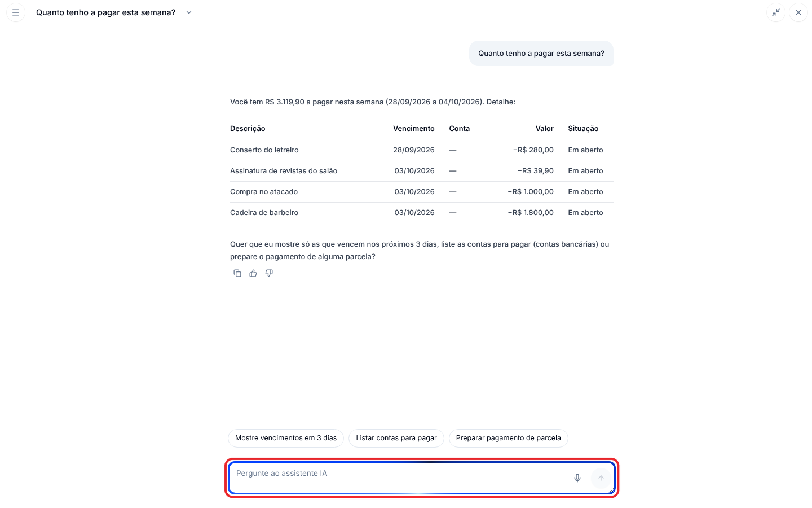The image size is (812, 508).
Task: Give thumbs up to the response
Action: (x=253, y=273)
